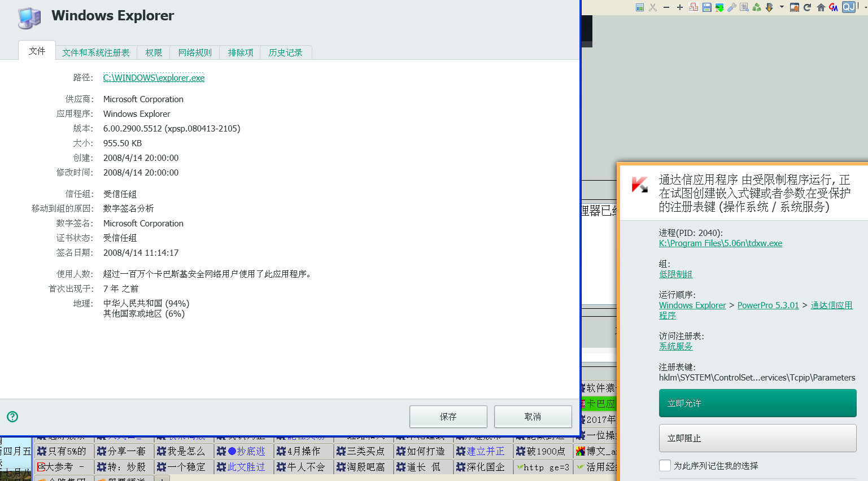Open the http ge=3 bookmark tab

543,467
